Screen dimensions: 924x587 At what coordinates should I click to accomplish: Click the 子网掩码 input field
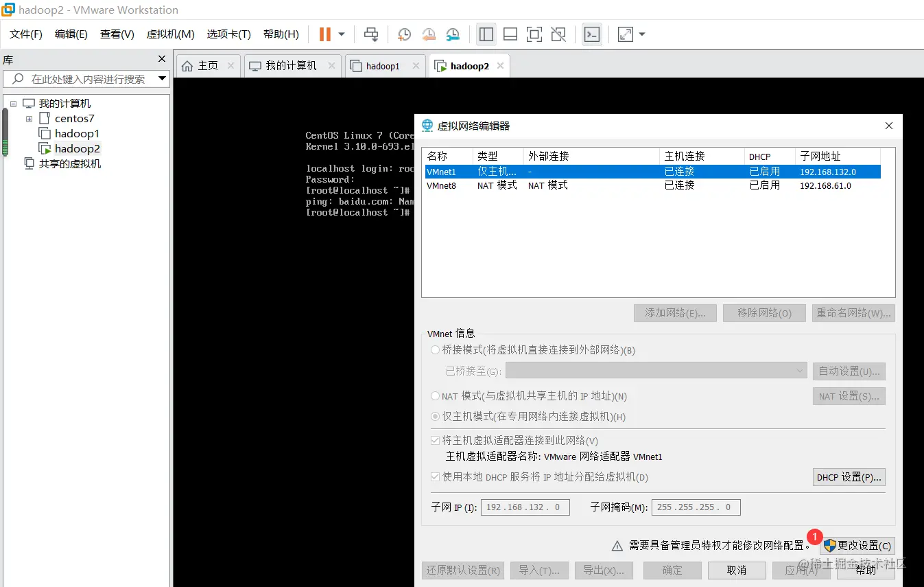point(696,507)
